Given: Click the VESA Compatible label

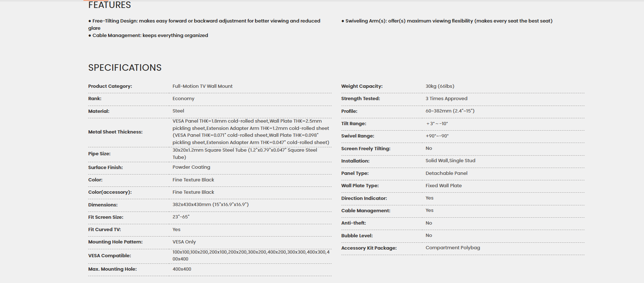Looking at the screenshot, I should [x=110, y=256].
